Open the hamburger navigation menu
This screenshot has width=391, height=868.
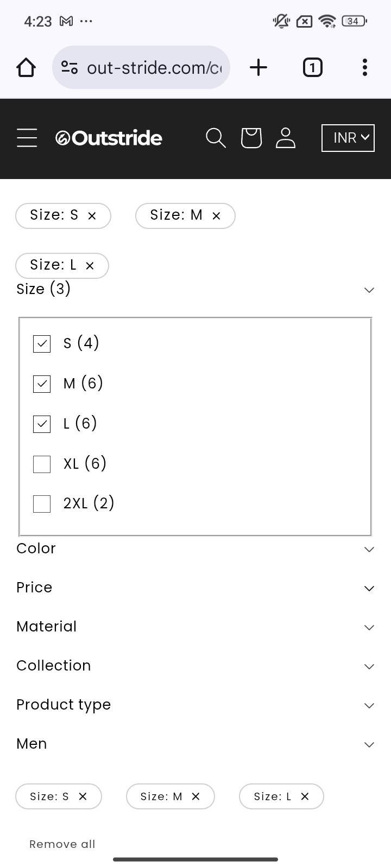pyautogui.click(x=27, y=138)
